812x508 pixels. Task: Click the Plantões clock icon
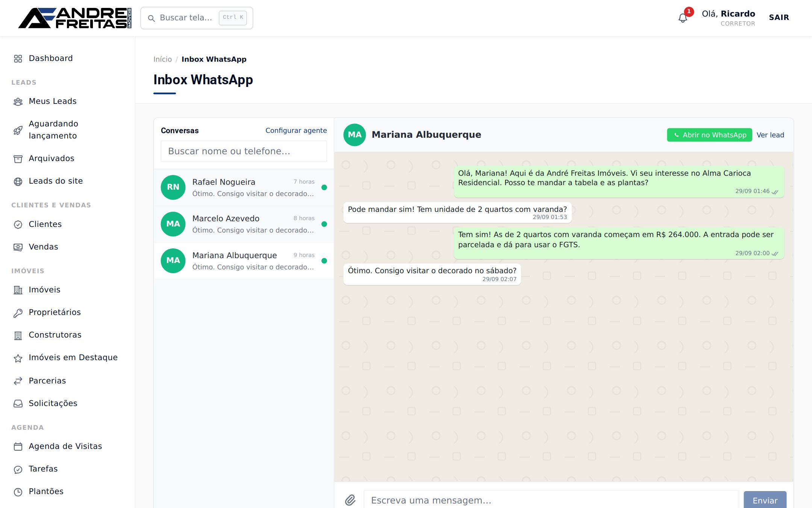[x=18, y=492]
